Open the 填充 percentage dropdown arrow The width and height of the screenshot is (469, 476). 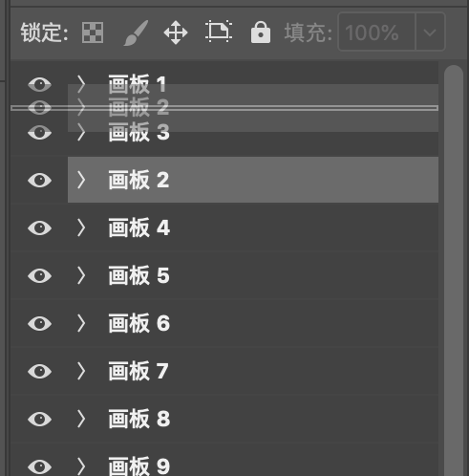point(430,32)
